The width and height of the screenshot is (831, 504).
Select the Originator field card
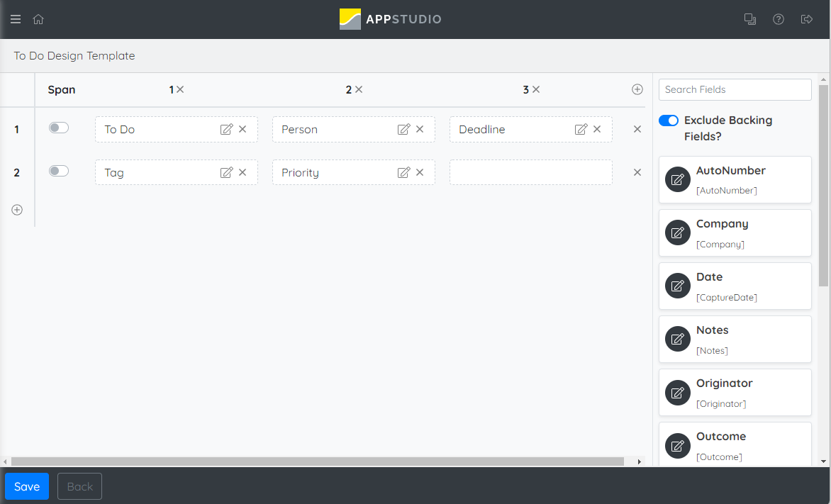[x=735, y=392]
